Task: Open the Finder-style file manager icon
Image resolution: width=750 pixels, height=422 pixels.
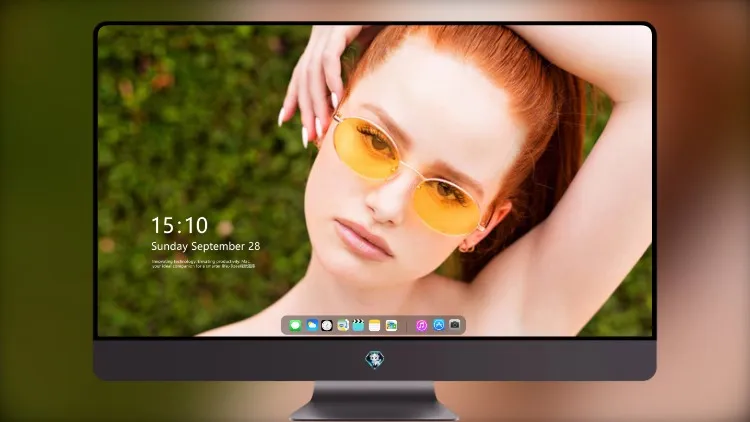Action: 343,326
